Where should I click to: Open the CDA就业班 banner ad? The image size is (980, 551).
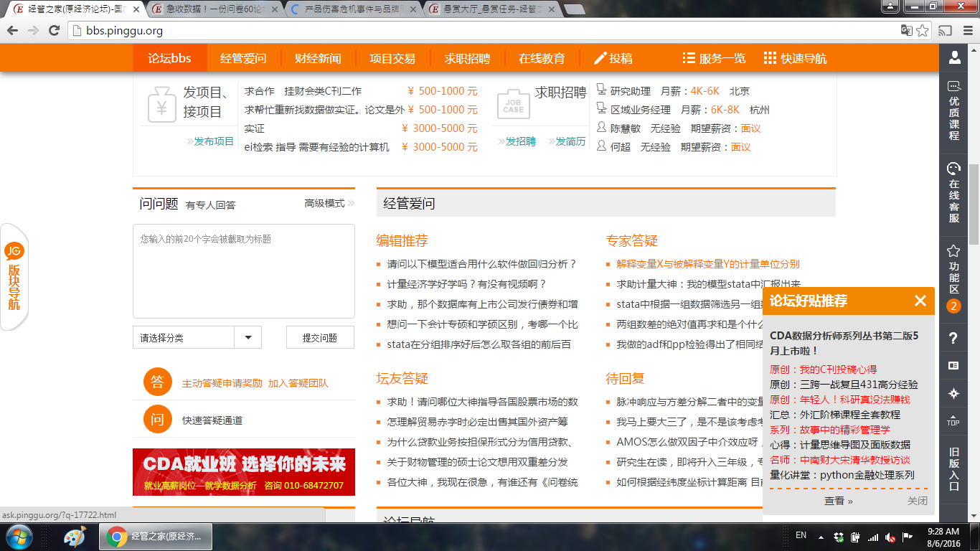244,472
